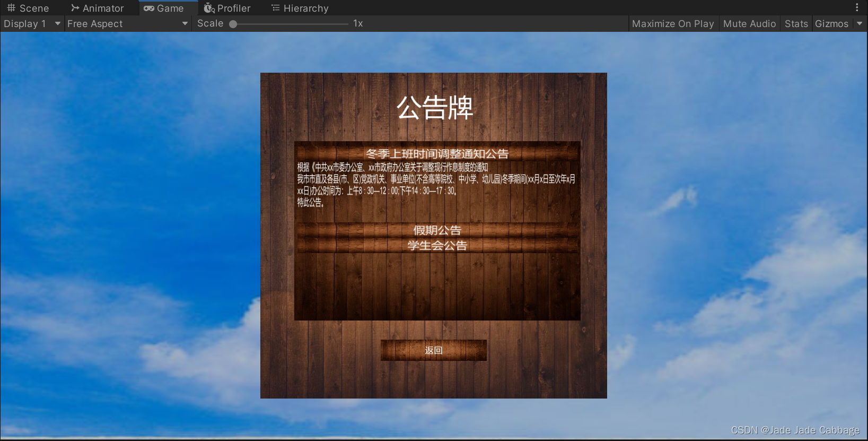Toggle Maximize On Play
This screenshot has width=868, height=441.
click(x=673, y=24)
